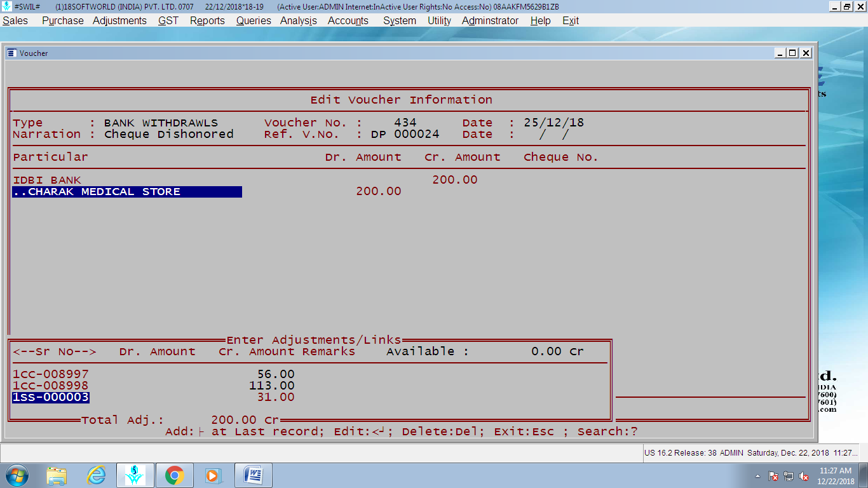The width and height of the screenshot is (868, 488).
Task: Open the Analysis menu
Action: pyautogui.click(x=299, y=20)
